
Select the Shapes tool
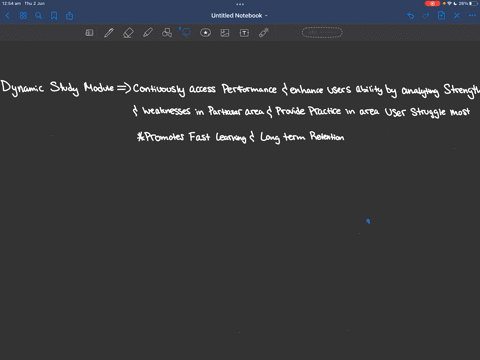point(167,33)
